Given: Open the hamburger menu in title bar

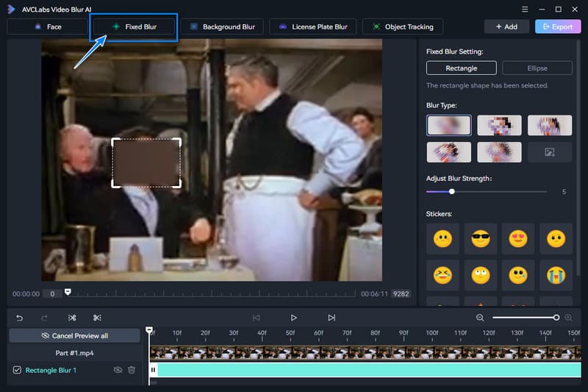Looking at the screenshot, I should pyautogui.click(x=525, y=10).
